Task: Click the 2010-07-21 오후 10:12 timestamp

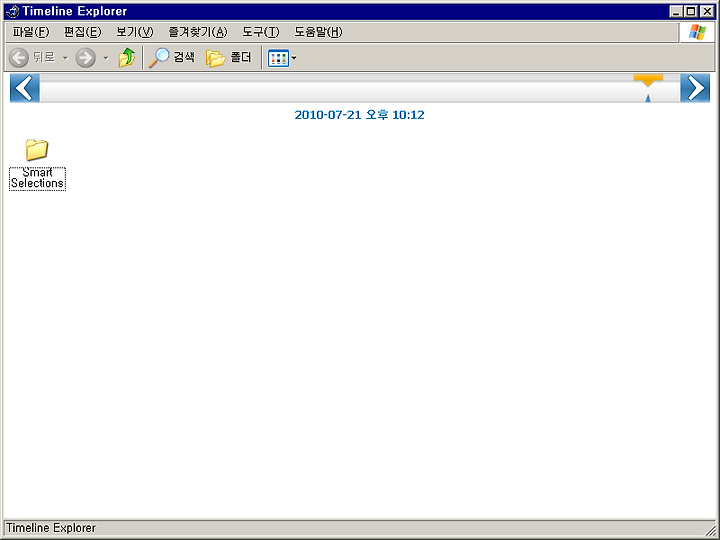Action: 359,115
